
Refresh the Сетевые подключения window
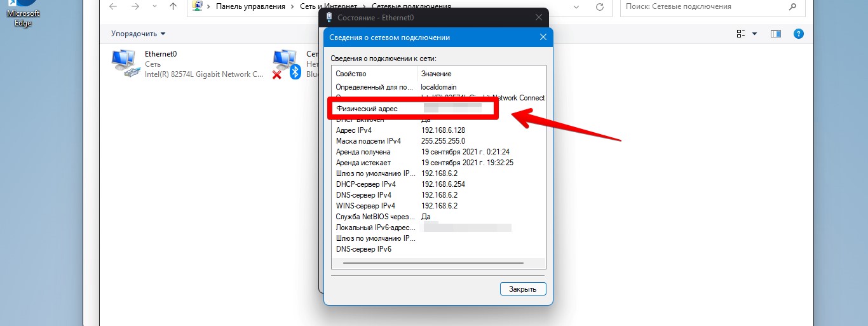(x=599, y=6)
